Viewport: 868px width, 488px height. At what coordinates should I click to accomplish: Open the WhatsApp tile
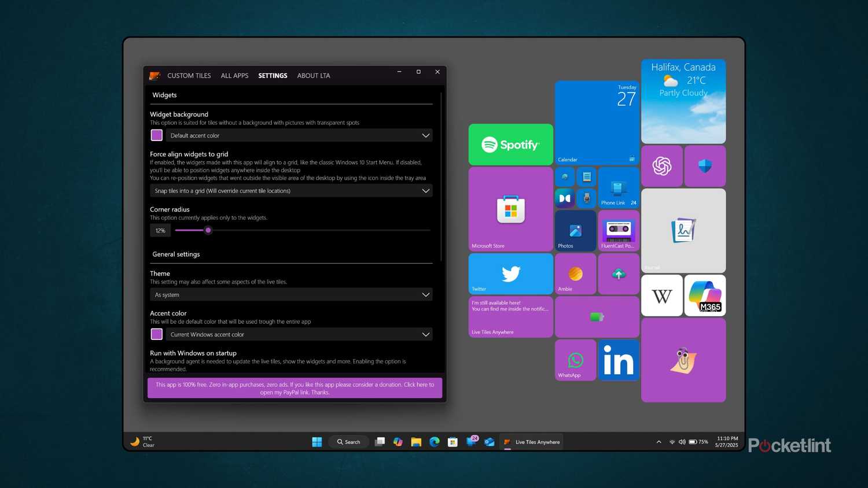pos(575,360)
